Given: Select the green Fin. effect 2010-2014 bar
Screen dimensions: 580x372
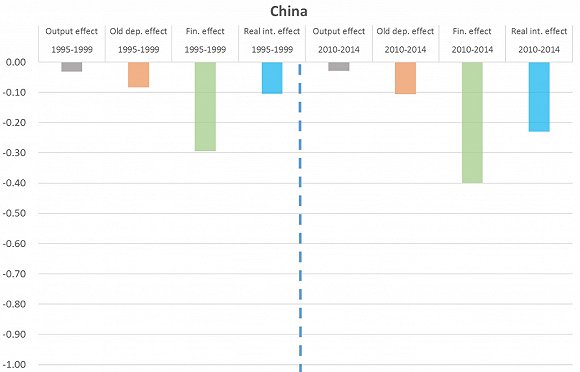Looking at the screenshot, I should (472, 123).
